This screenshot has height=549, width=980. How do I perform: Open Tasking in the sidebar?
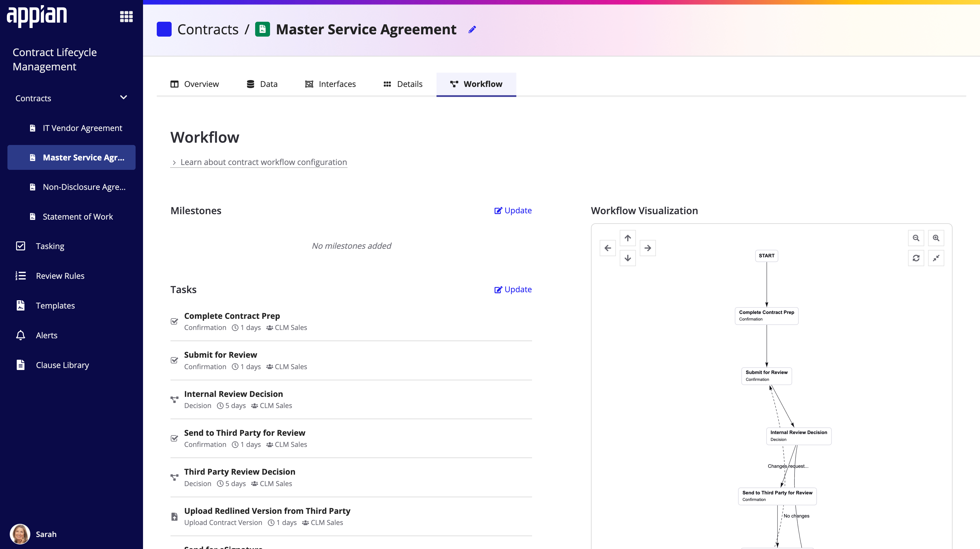(x=72, y=246)
